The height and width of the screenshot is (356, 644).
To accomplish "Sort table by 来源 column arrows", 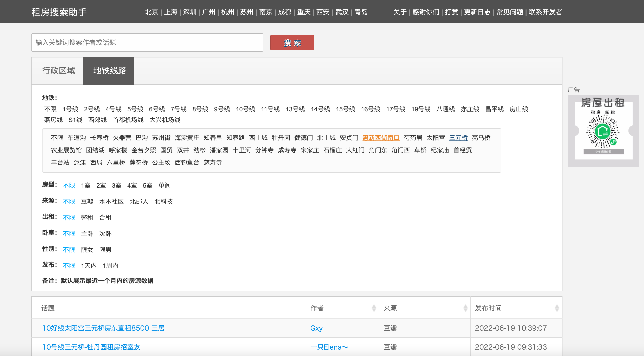I will (465, 308).
